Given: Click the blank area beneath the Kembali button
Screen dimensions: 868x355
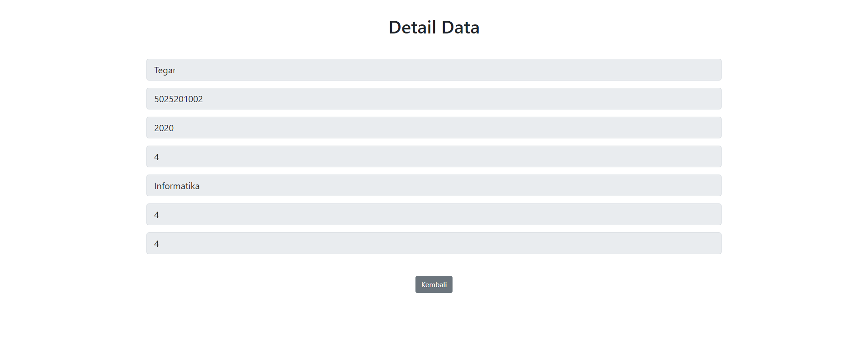Looking at the screenshot, I should coord(434,321).
